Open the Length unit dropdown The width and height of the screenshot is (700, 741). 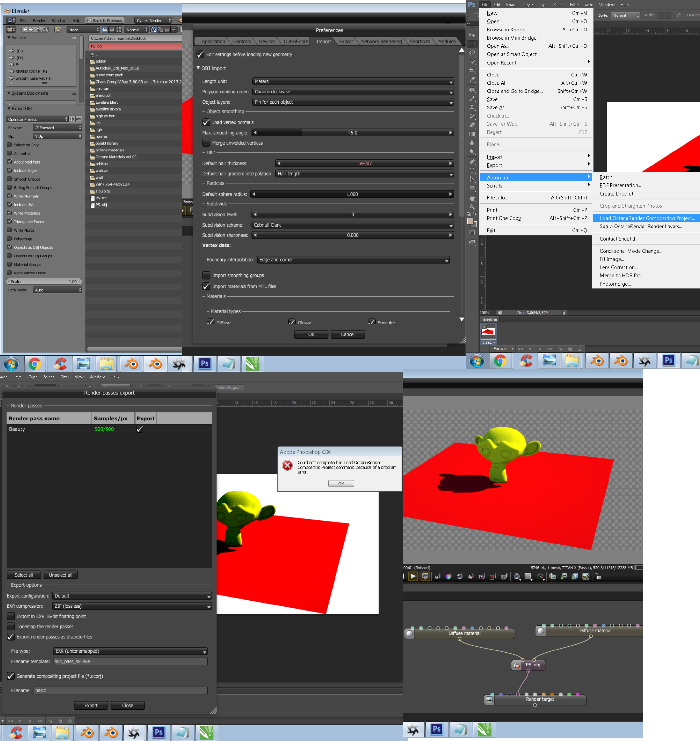[x=353, y=81]
